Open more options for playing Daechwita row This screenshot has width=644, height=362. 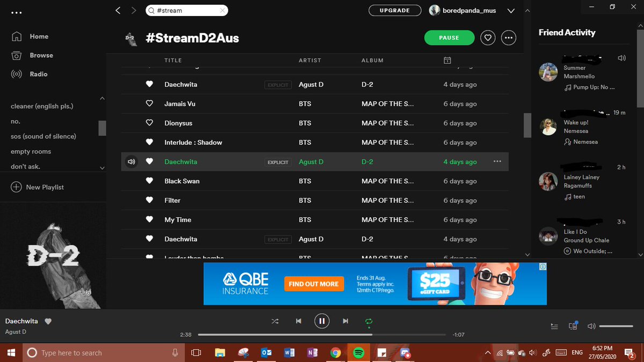coord(497,161)
